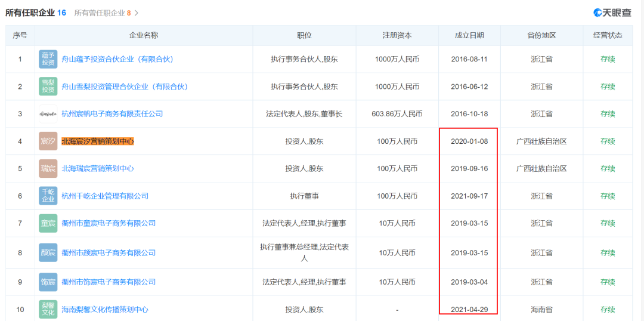
Task: Click the 成立日期 column header
Action: tap(469, 36)
